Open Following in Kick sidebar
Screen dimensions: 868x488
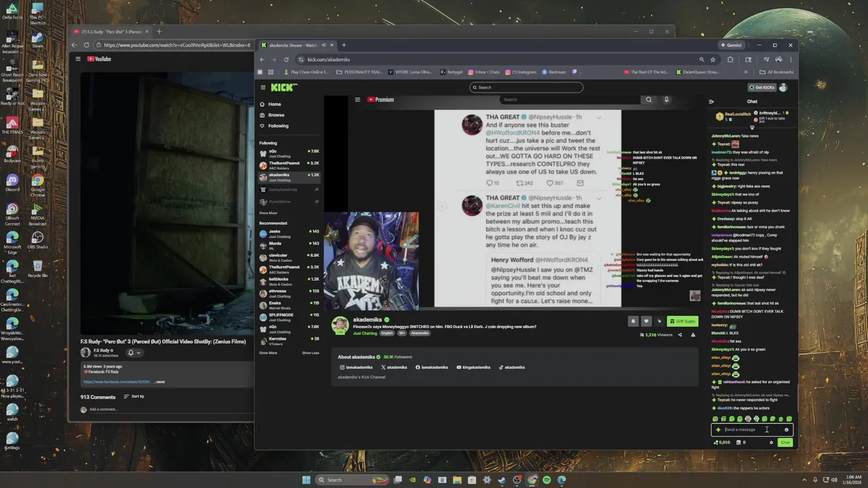point(277,126)
